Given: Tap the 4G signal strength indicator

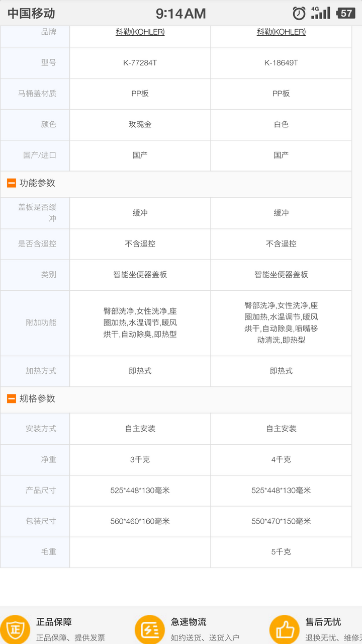Looking at the screenshot, I should [321, 13].
